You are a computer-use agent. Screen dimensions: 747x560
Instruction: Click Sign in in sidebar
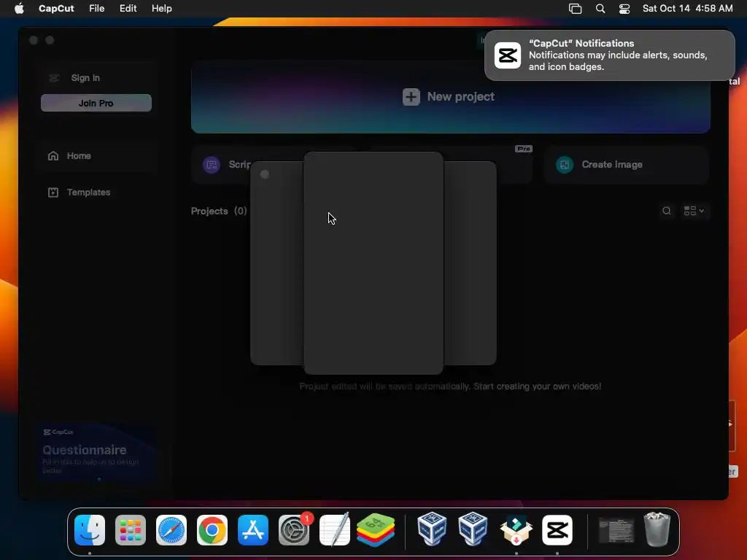pyautogui.click(x=85, y=77)
